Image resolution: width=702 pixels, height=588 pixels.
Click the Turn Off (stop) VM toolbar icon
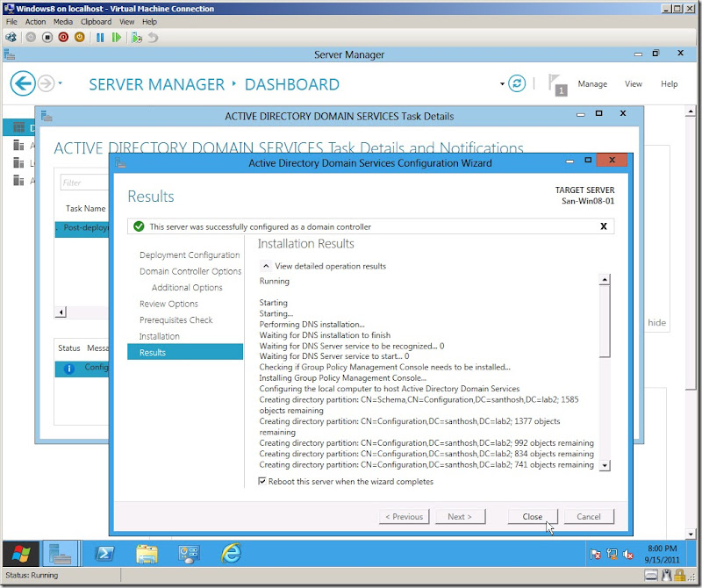47,37
